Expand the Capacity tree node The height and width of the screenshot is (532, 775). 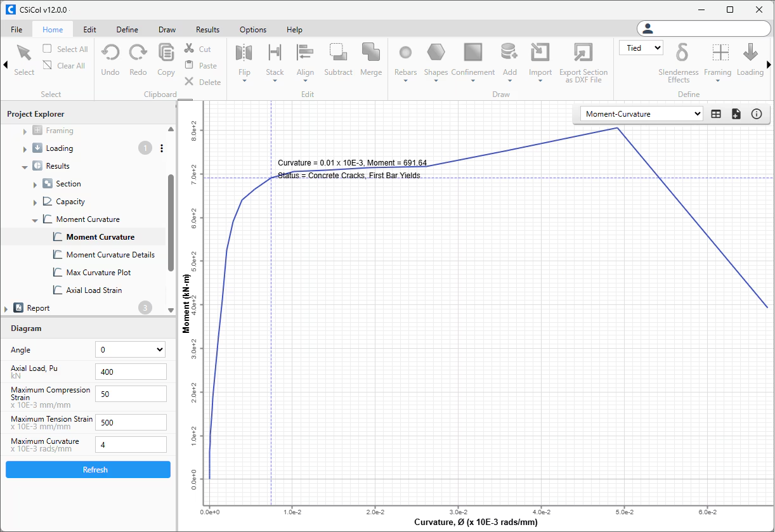(35, 202)
